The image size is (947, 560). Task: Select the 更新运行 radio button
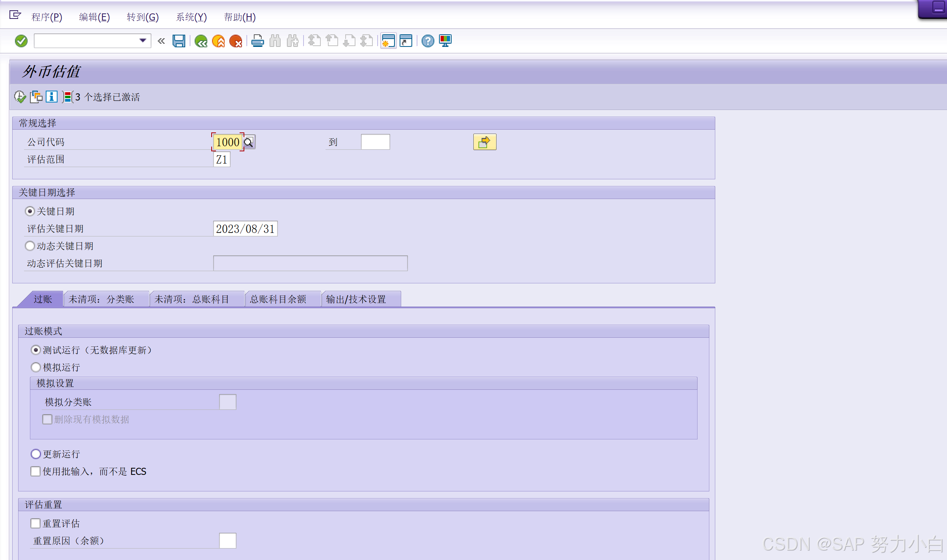36,454
